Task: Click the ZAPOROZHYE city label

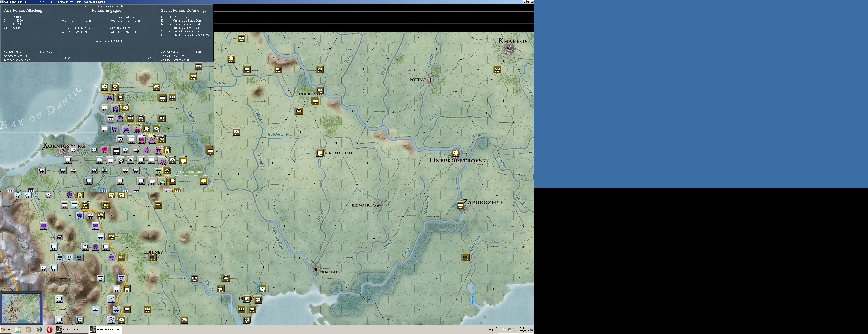Action: (484, 202)
